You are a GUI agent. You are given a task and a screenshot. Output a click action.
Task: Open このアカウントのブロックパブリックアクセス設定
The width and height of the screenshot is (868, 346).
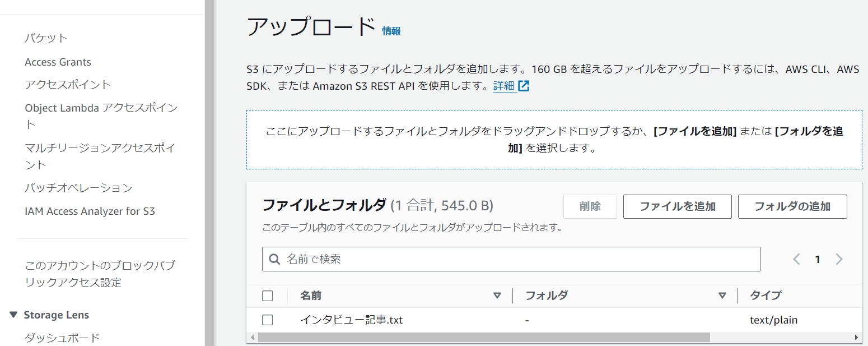tap(100, 274)
